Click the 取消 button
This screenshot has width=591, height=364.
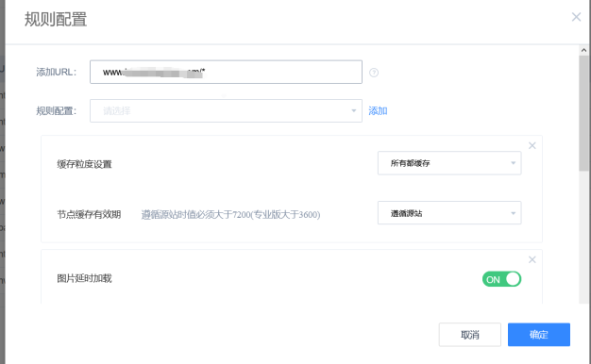click(x=469, y=335)
